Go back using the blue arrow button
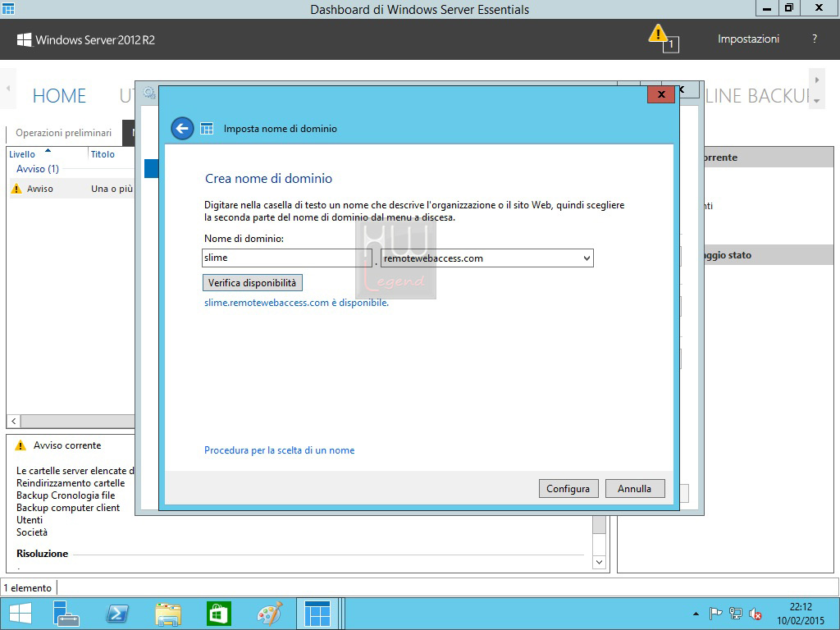This screenshot has height=630, width=840. tap(182, 129)
